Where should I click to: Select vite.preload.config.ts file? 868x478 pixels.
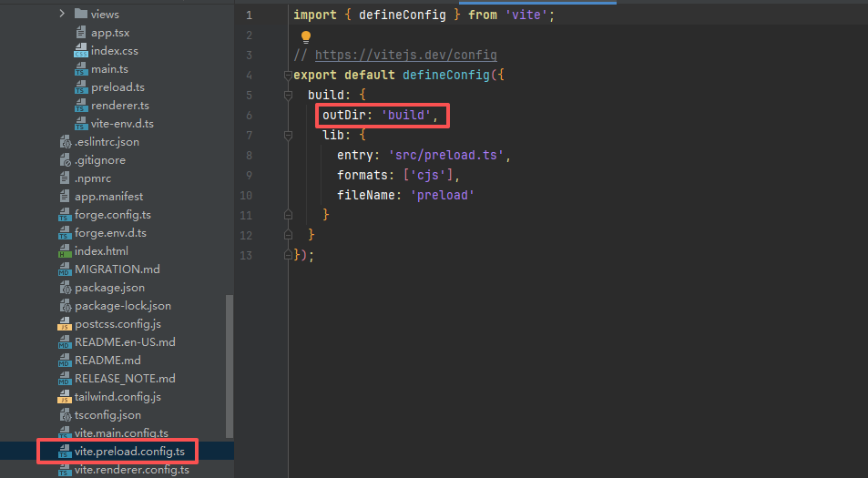click(129, 452)
